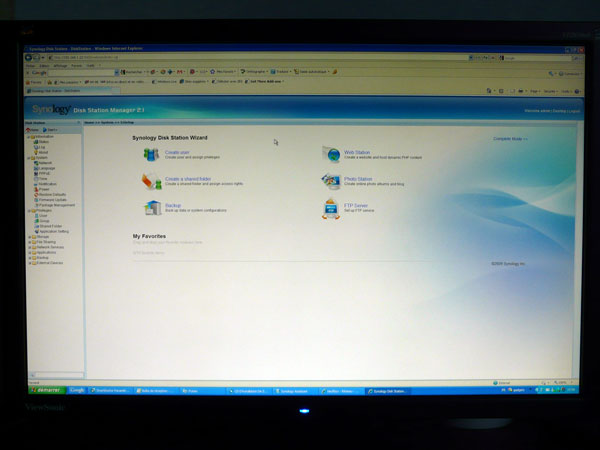Click the Synology logo in header

(51, 109)
